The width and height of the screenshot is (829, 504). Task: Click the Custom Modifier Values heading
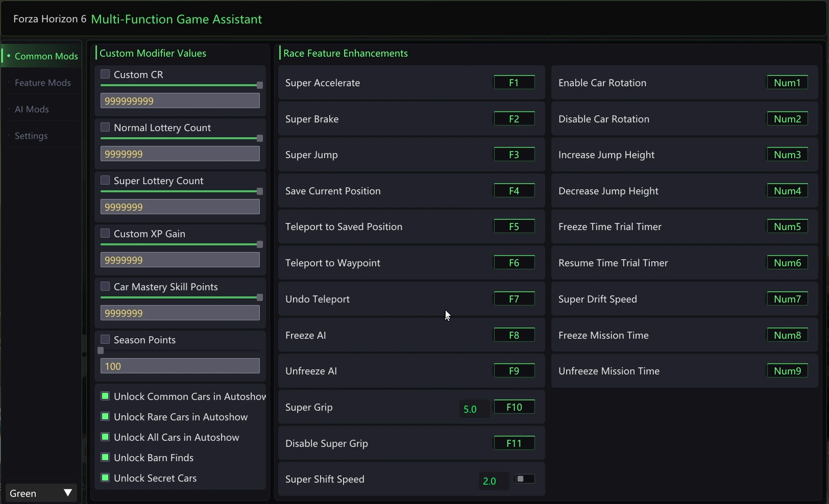(153, 53)
